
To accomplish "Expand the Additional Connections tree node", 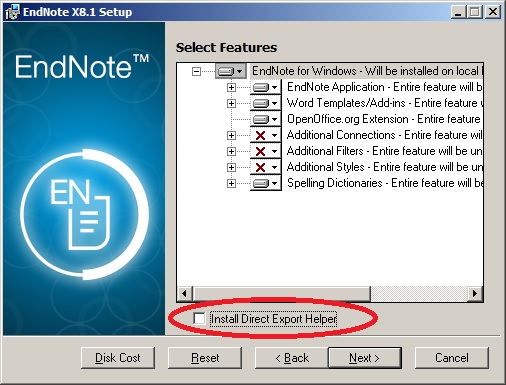I will (x=231, y=135).
